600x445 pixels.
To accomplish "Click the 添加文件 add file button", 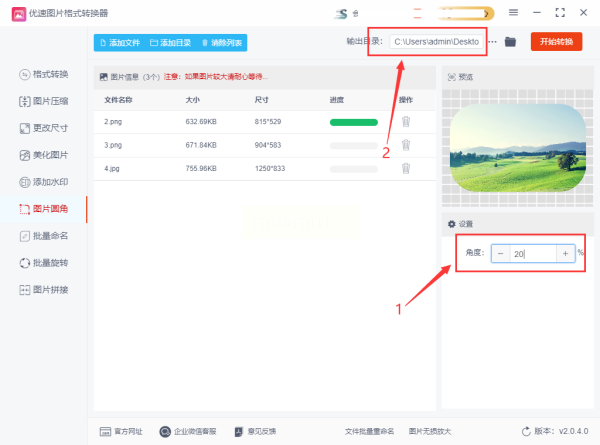I will point(120,42).
